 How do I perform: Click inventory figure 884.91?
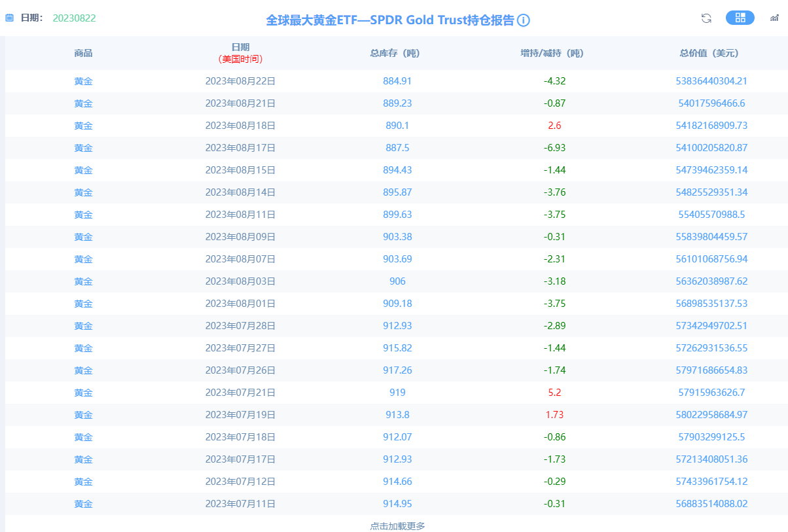[x=397, y=81]
